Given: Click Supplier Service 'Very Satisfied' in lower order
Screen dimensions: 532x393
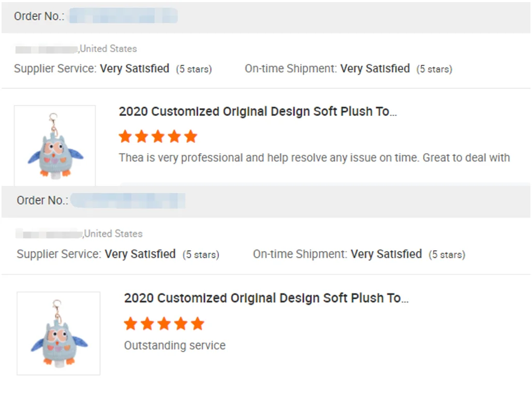Looking at the screenshot, I should tap(140, 254).
